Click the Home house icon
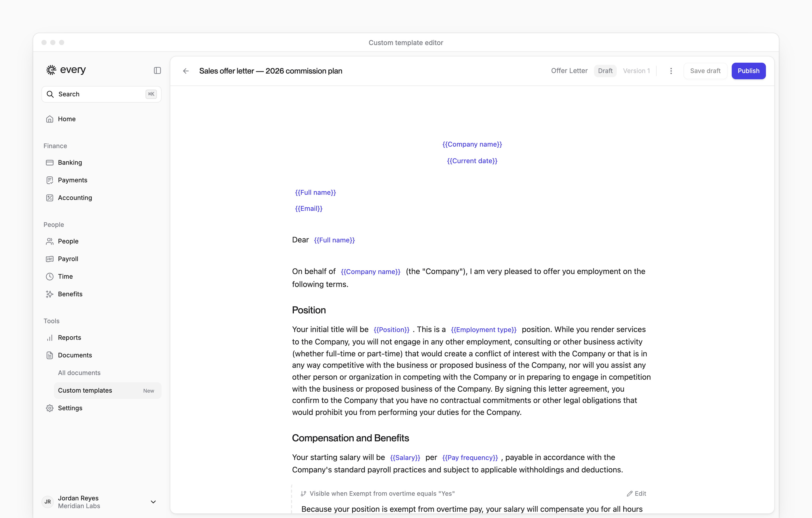The image size is (812, 518). (49, 119)
